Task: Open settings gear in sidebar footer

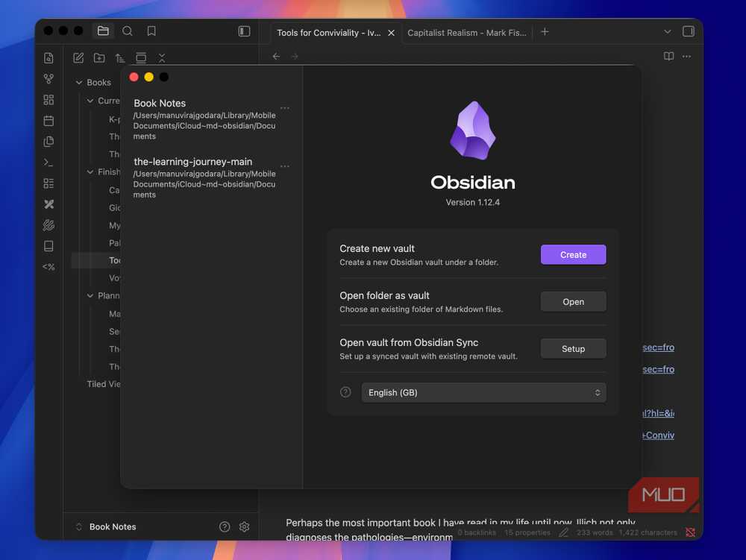Action: [245, 526]
